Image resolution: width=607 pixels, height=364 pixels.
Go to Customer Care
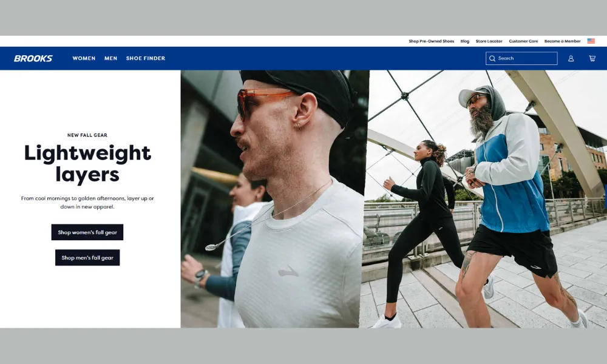click(x=523, y=41)
